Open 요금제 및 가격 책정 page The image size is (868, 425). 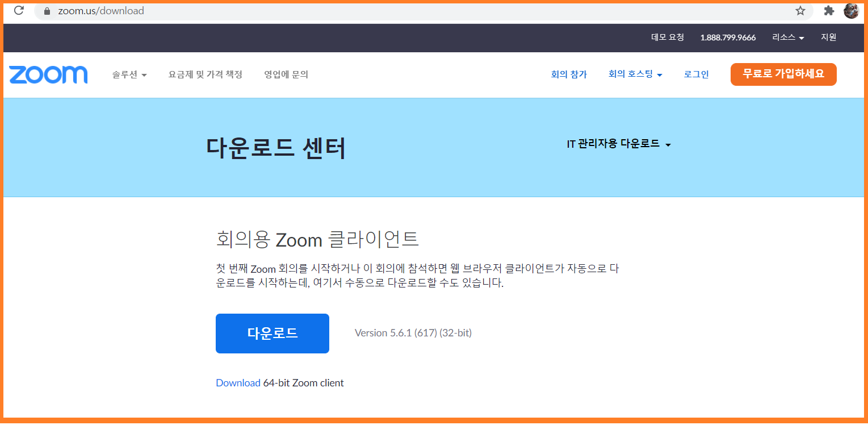206,74
